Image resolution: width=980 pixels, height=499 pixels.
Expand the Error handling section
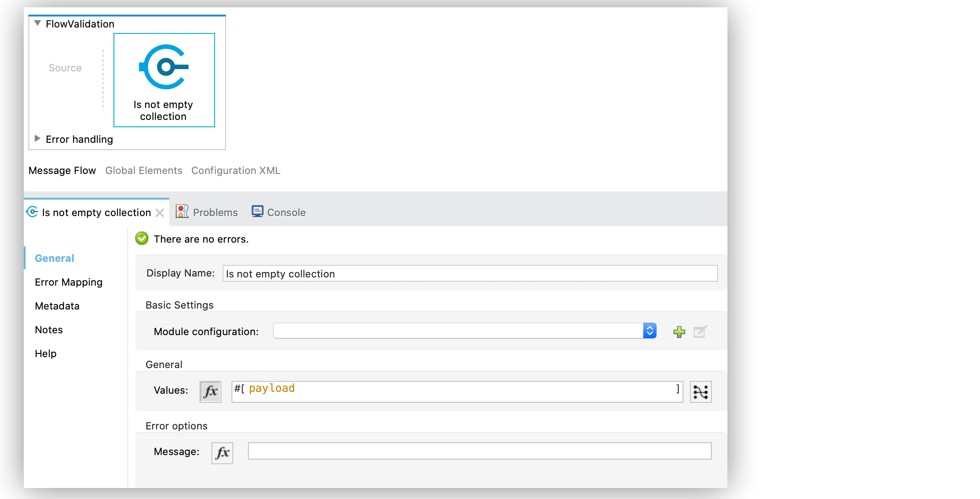click(x=38, y=139)
